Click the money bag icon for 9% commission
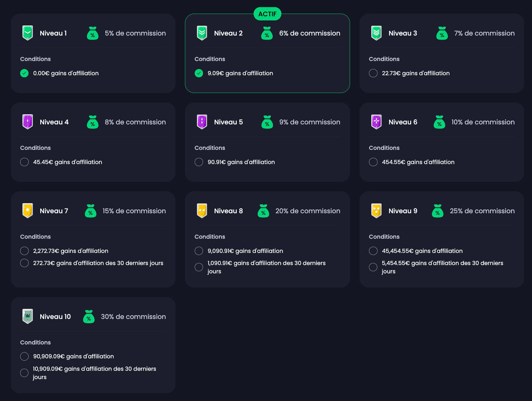 267,122
